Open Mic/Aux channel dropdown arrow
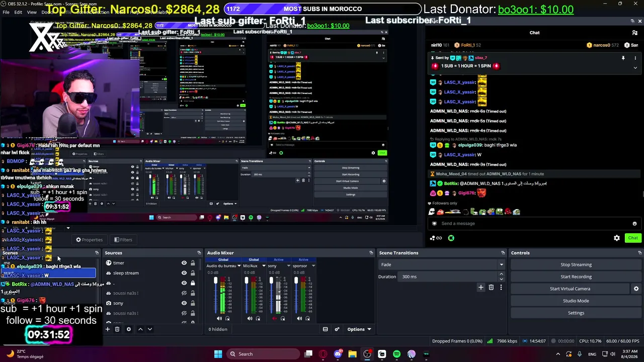 click(x=263, y=266)
